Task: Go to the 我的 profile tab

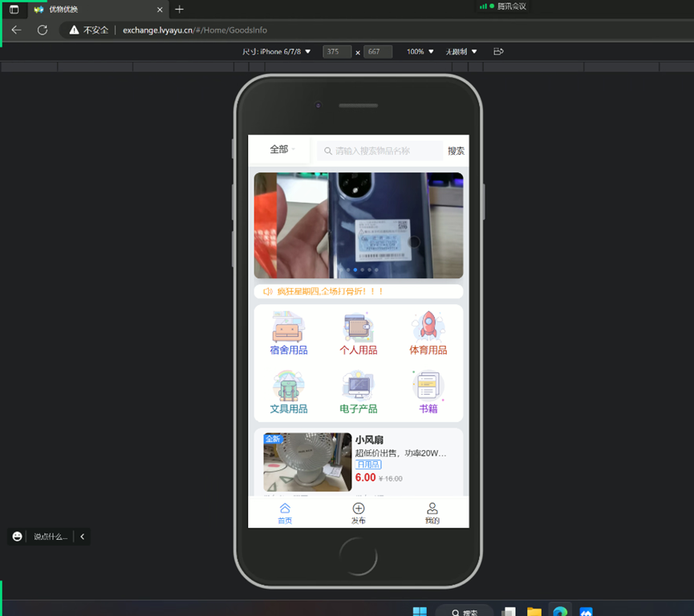Action: tap(432, 513)
